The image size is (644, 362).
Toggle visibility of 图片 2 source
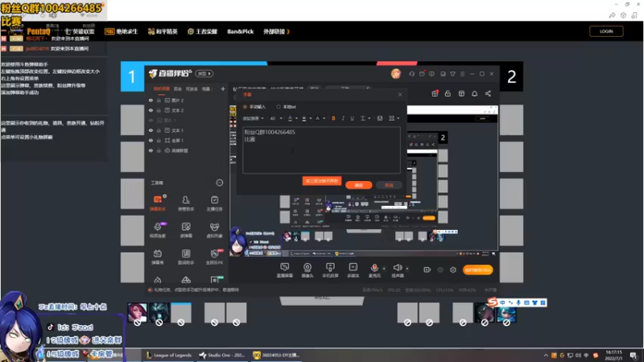click(151, 100)
